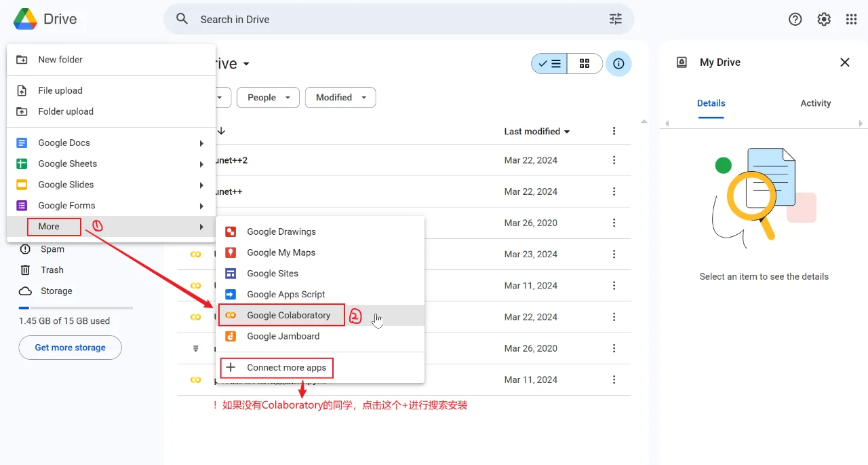The width and height of the screenshot is (868, 465).
Task: Switch to list layout view
Action: 549,64
